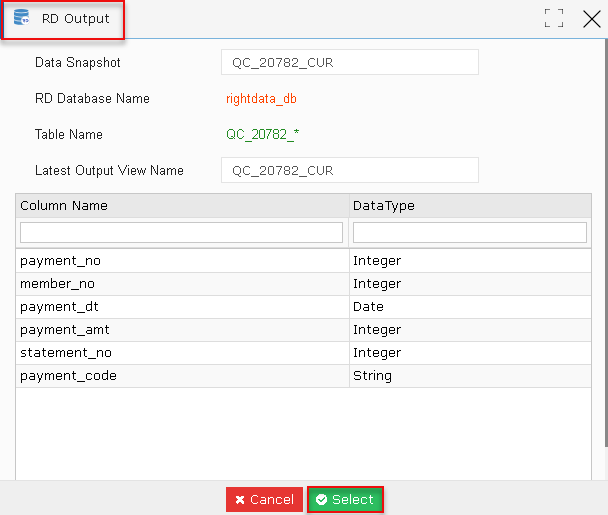Select the statement_no row

coord(303,353)
